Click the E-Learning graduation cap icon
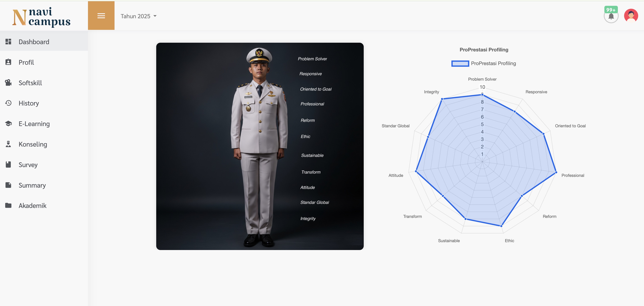Image resolution: width=644 pixels, height=306 pixels. (x=8, y=123)
